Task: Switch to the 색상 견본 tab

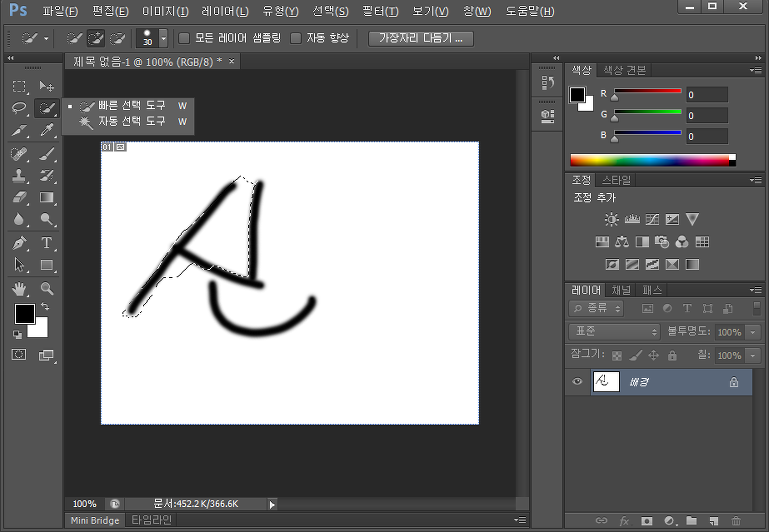Action: coord(624,71)
